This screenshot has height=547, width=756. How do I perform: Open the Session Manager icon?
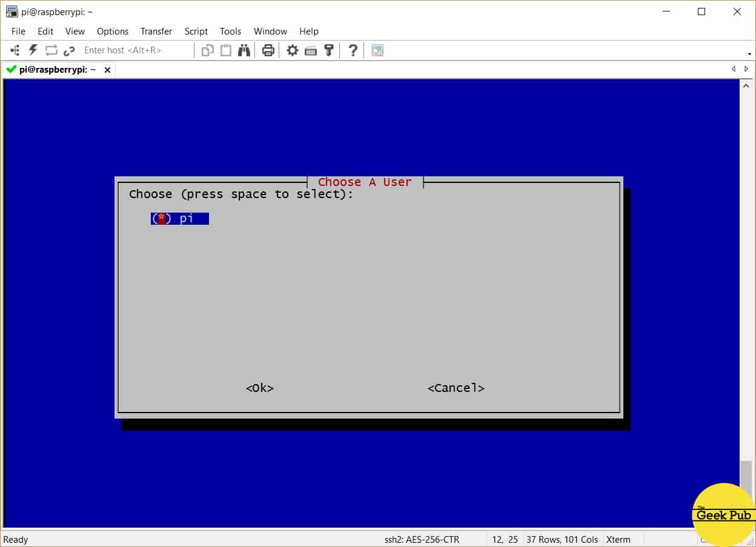(x=15, y=50)
